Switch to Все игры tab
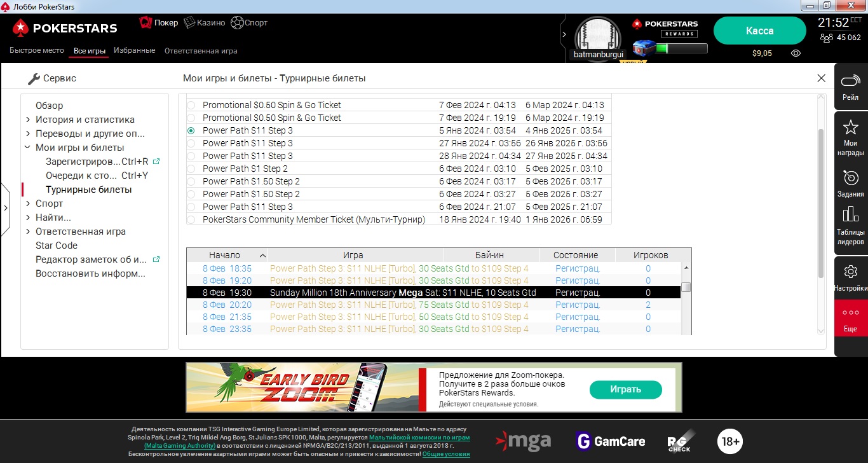868x463 pixels. (90, 51)
